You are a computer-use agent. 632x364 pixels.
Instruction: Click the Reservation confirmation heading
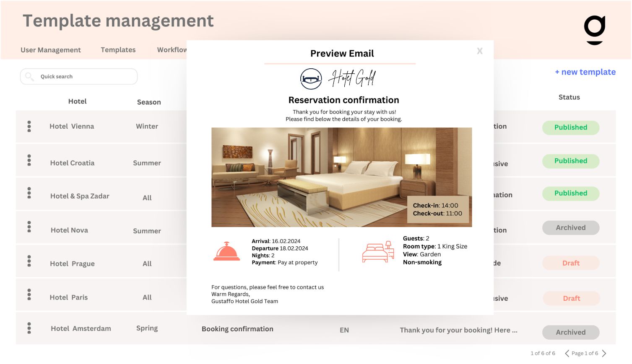pos(344,100)
